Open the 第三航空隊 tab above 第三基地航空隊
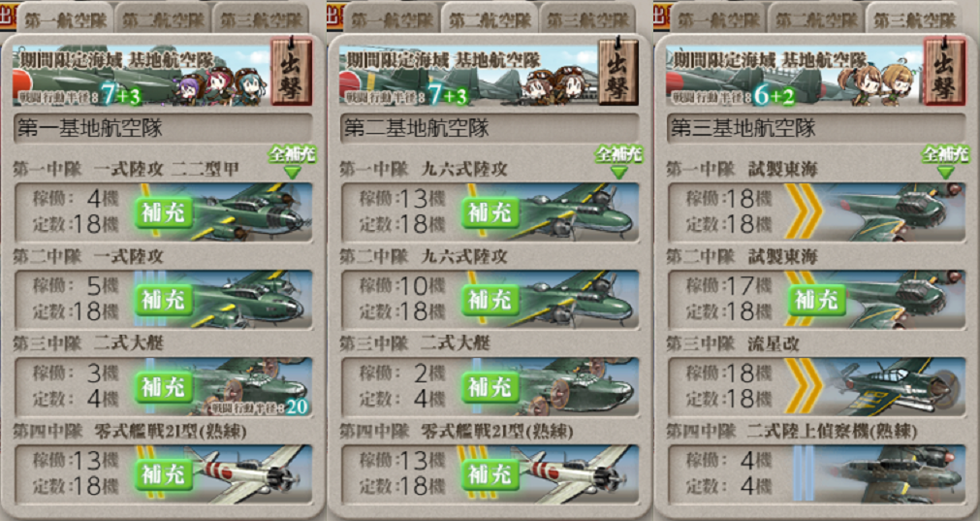Viewport: 980px width, 521px height. coord(915,19)
